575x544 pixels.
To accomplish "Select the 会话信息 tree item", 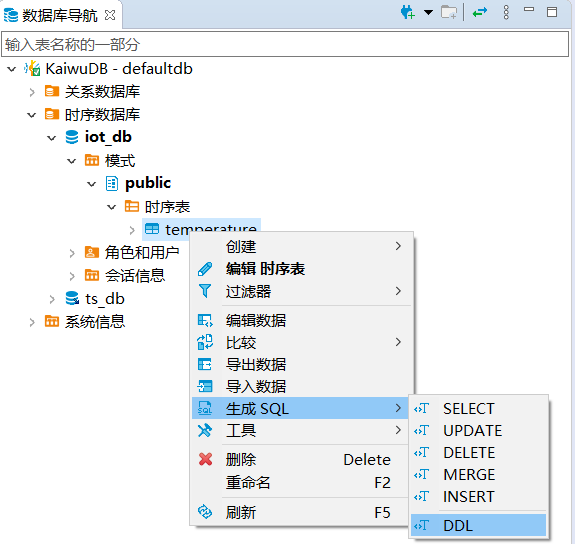I will point(135,275).
